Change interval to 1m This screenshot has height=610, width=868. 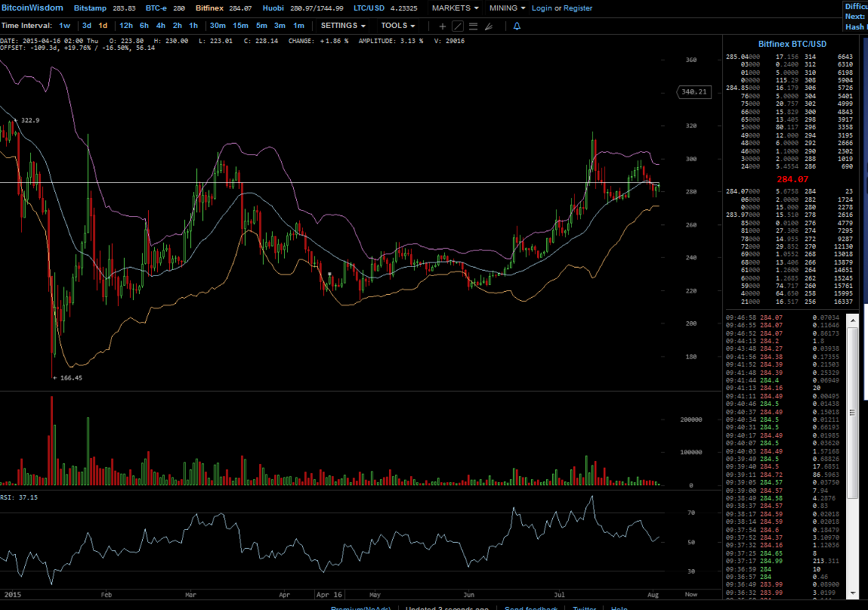(x=298, y=26)
